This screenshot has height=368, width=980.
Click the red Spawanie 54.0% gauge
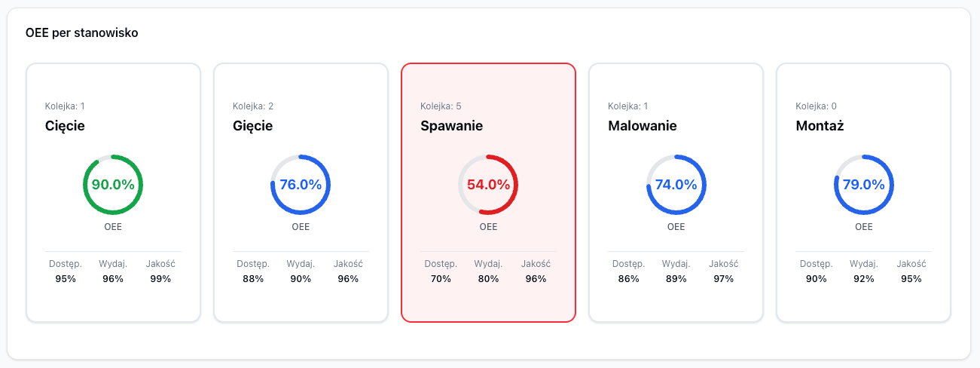click(488, 185)
